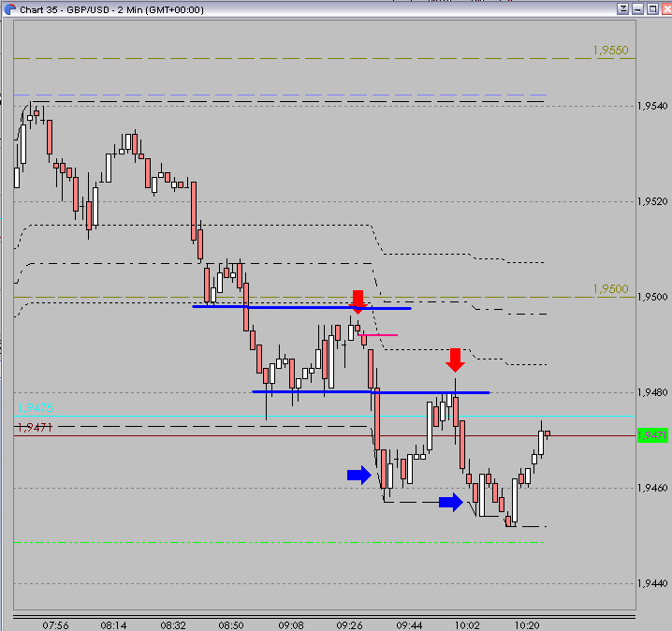The image size is (672, 631).
Task: Click the 1,9440 price axis label
Action: [652, 583]
